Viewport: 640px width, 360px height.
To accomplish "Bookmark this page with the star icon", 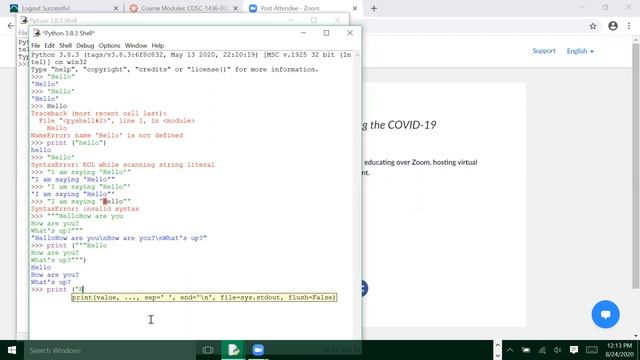I will tap(593, 26).
